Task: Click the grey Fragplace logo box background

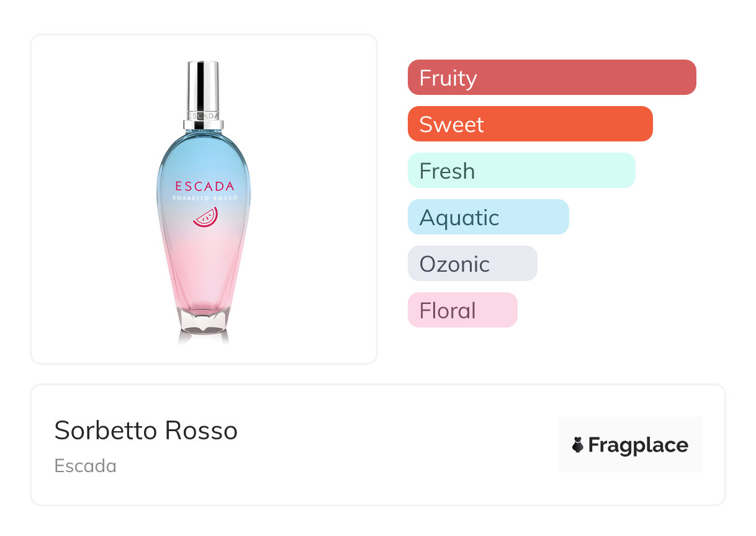Action: 630,428
